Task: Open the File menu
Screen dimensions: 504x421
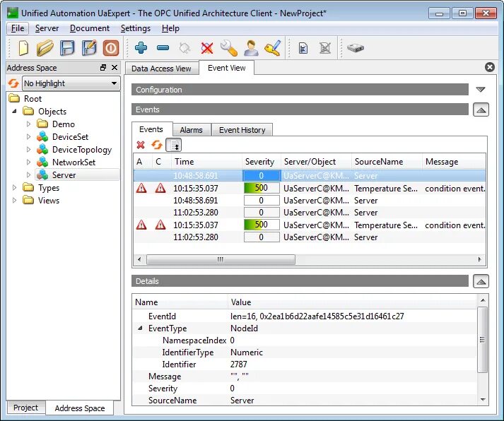Action: click(18, 28)
